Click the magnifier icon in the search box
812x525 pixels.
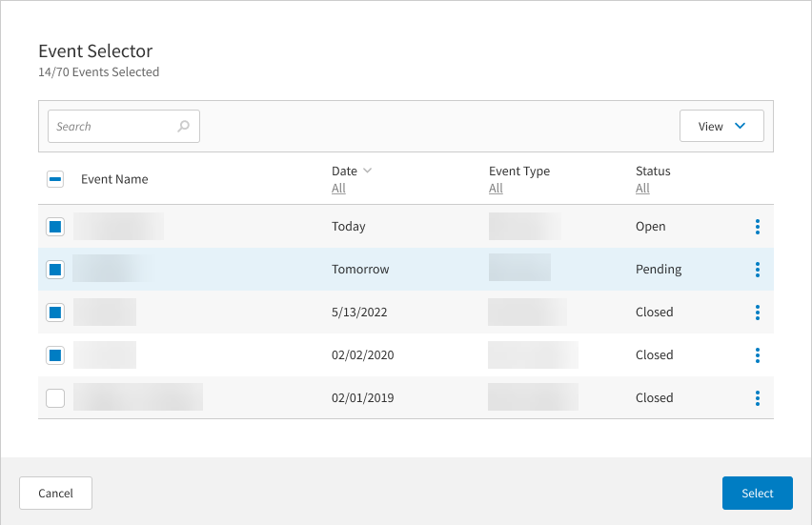click(183, 126)
